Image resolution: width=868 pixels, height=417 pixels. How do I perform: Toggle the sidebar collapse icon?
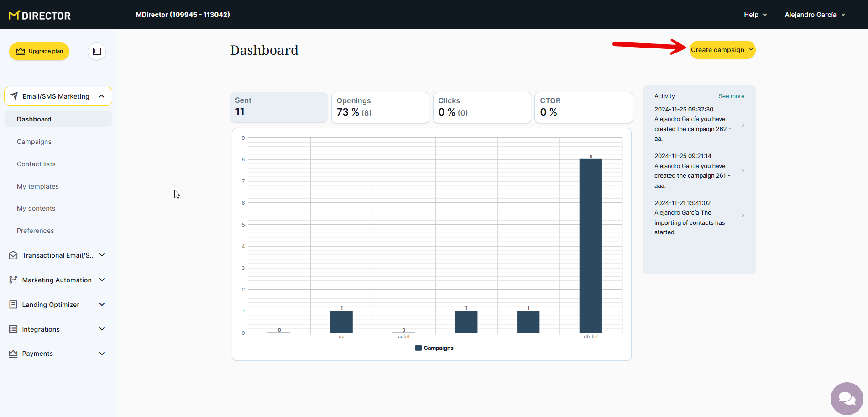click(x=97, y=51)
